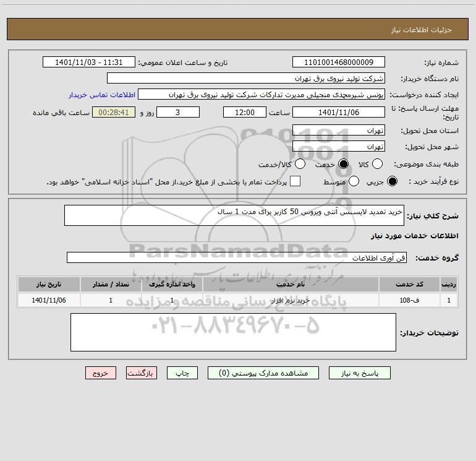
Task: Select the کالا/خدمت radio button
Action: point(300,164)
